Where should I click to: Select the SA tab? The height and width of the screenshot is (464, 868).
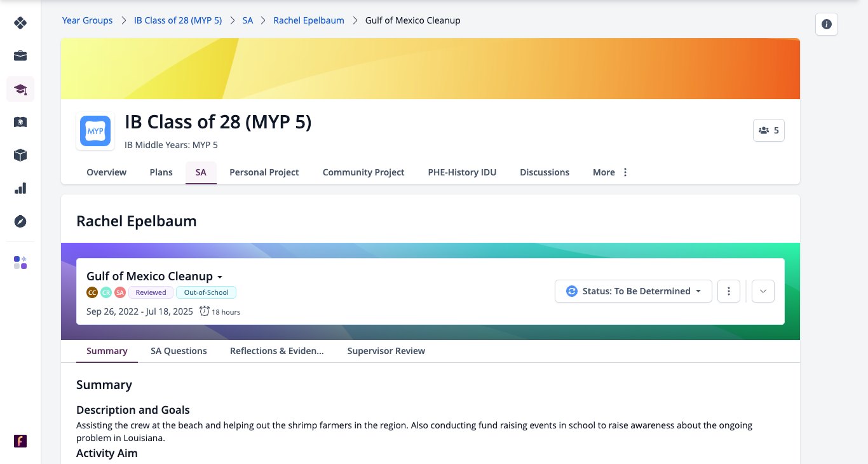pos(201,172)
